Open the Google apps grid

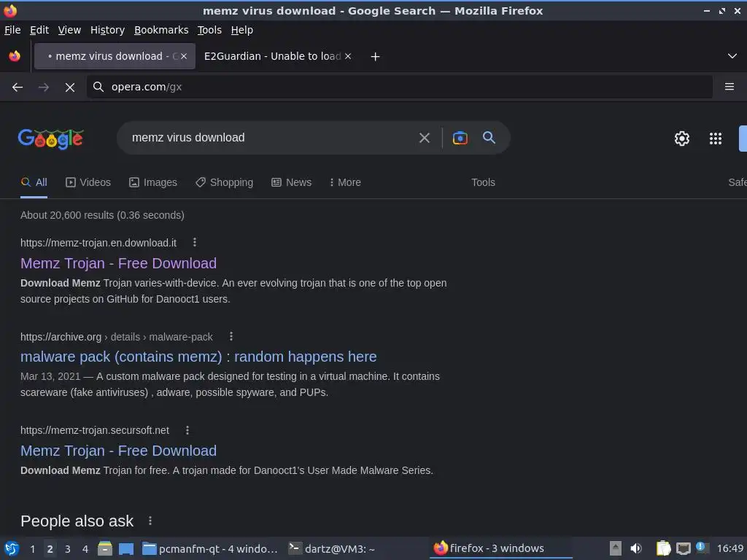click(715, 139)
